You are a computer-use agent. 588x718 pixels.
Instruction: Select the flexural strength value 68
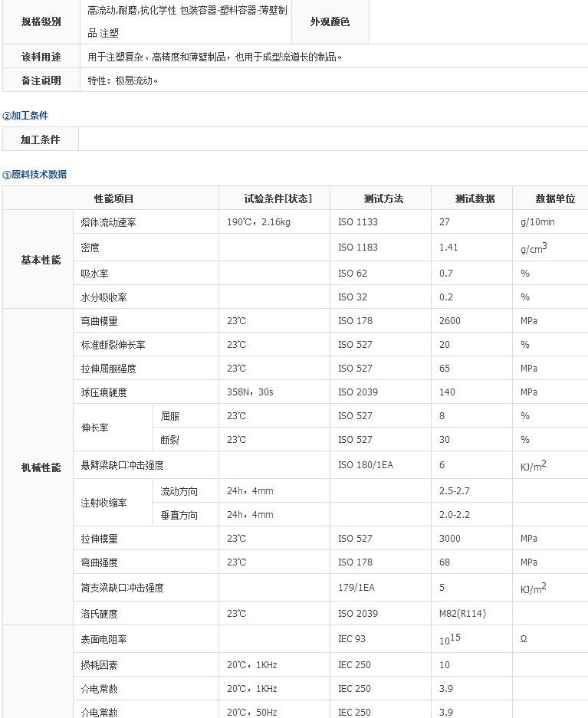[444, 562]
